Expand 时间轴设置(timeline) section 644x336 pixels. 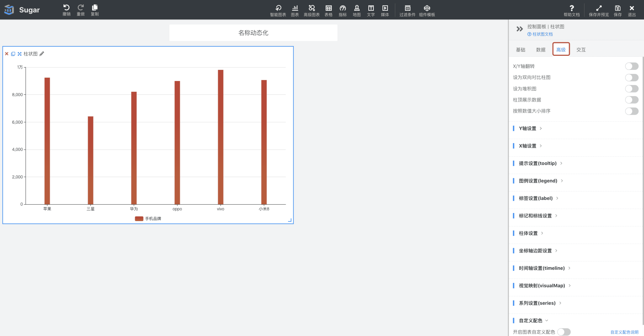click(x=544, y=268)
